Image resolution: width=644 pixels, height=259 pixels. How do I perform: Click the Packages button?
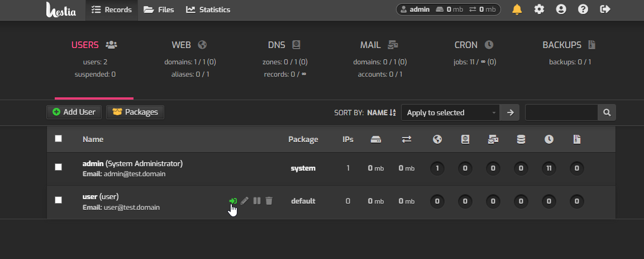click(135, 112)
